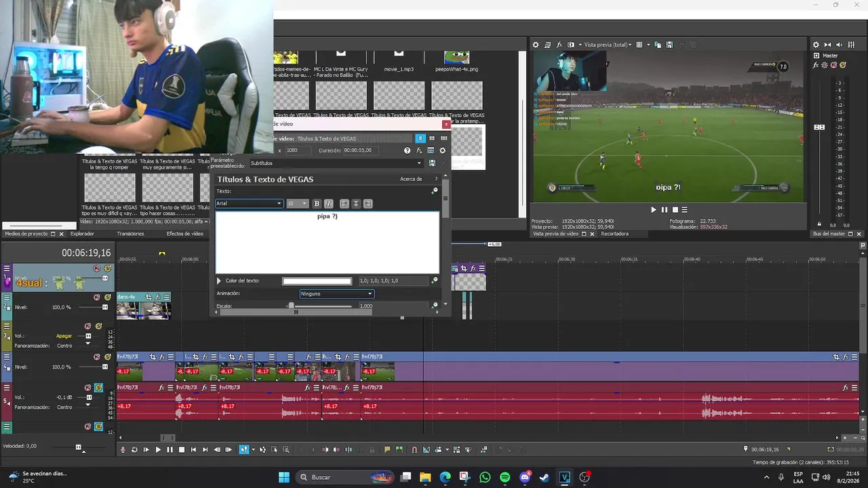Viewport: 868px width, 488px height.
Task: Open the preview playback menu icon
Action: tap(685, 210)
